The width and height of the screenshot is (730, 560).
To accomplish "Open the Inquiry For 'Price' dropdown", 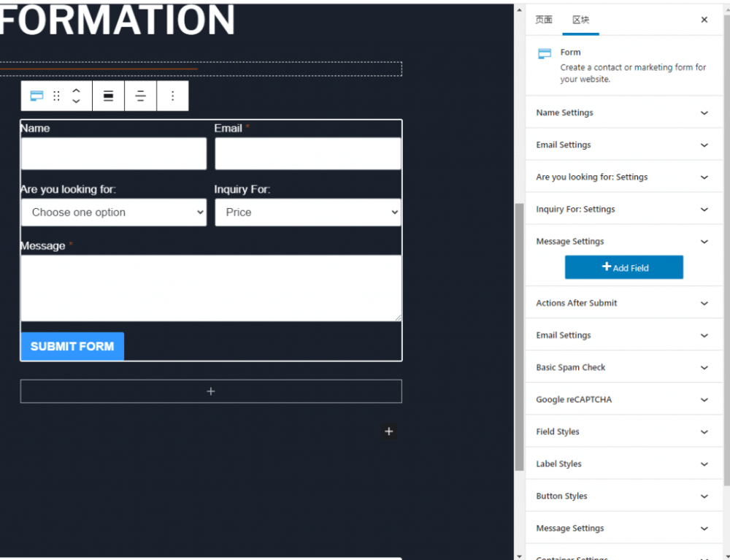I will (x=307, y=212).
